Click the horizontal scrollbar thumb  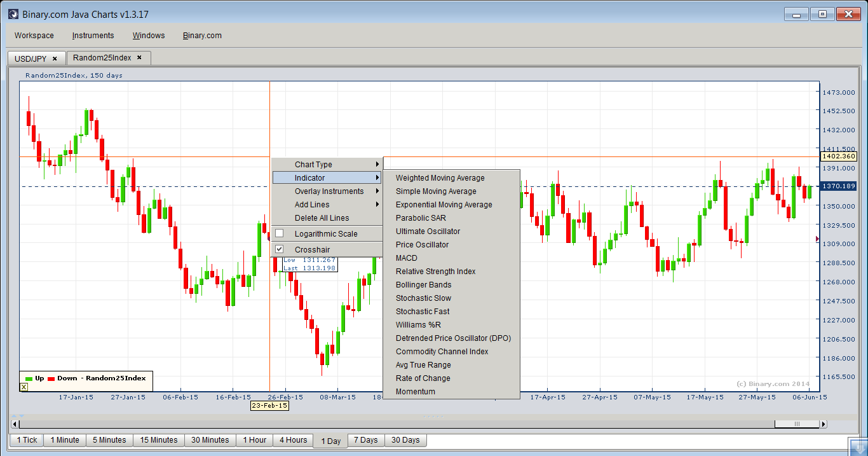[x=797, y=424]
